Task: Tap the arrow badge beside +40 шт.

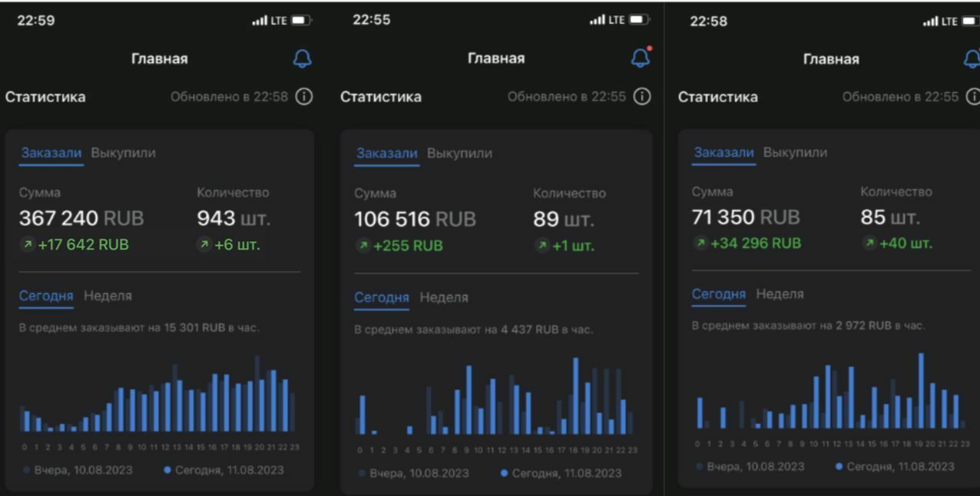Action: coord(869,243)
